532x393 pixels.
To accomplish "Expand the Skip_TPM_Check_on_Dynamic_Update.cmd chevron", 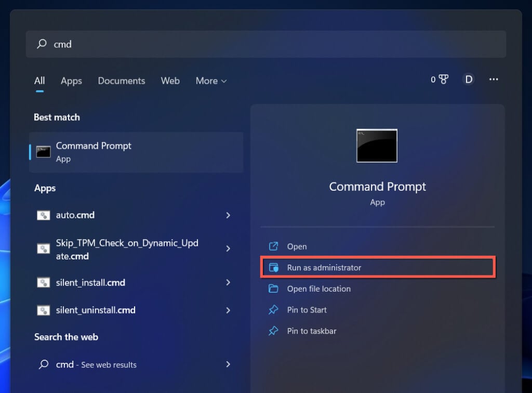I will pyautogui.click(x=228, y=249).
